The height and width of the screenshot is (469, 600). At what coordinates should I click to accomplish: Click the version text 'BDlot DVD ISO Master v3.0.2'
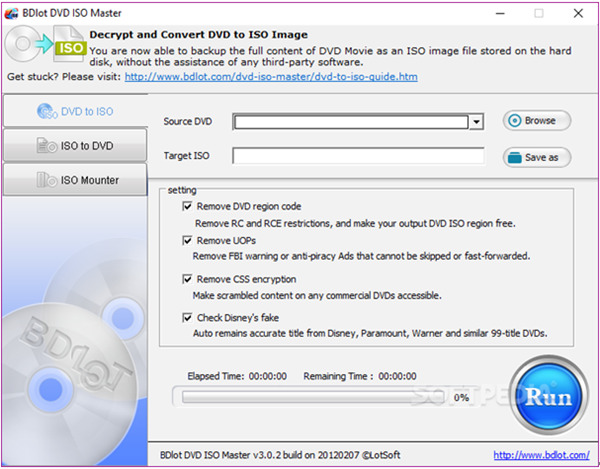[x=218, y=455]
